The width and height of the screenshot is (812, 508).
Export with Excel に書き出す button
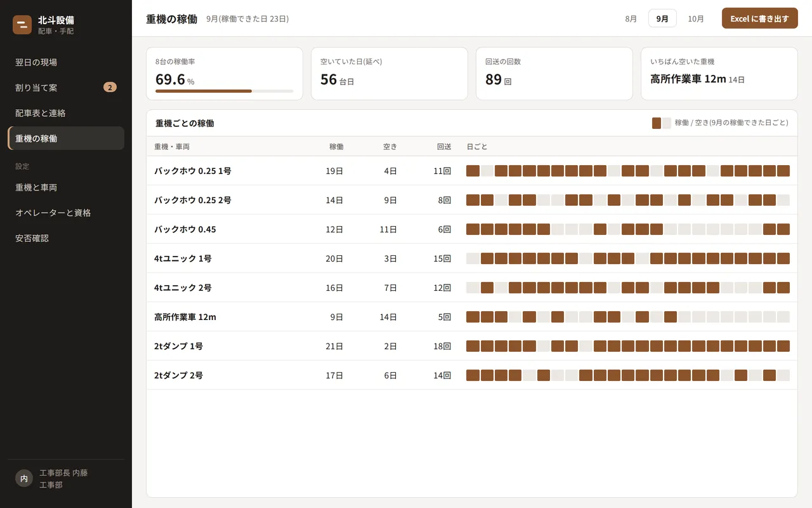click(759, 18)
